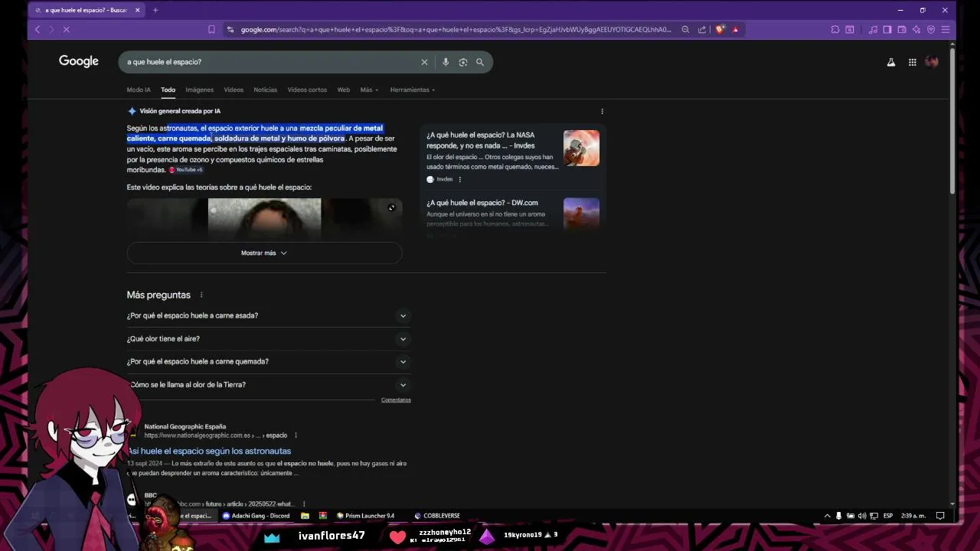Open 'Prism Launcher 9.4' in taskbar
Image resolution: width=980 pixels, height=551 pixels.
365,516
